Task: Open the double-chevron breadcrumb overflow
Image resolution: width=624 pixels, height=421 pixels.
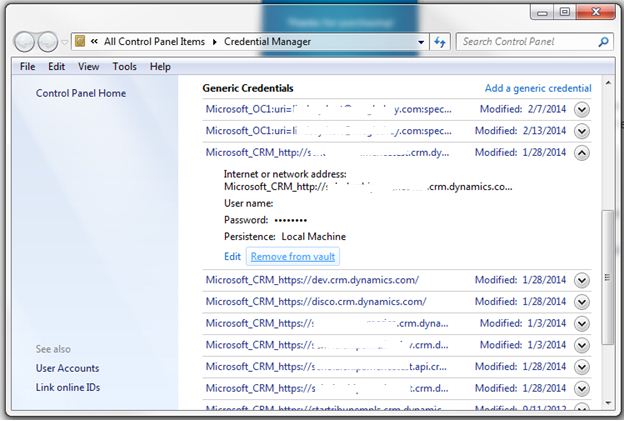Action: [x=94, y=41]
